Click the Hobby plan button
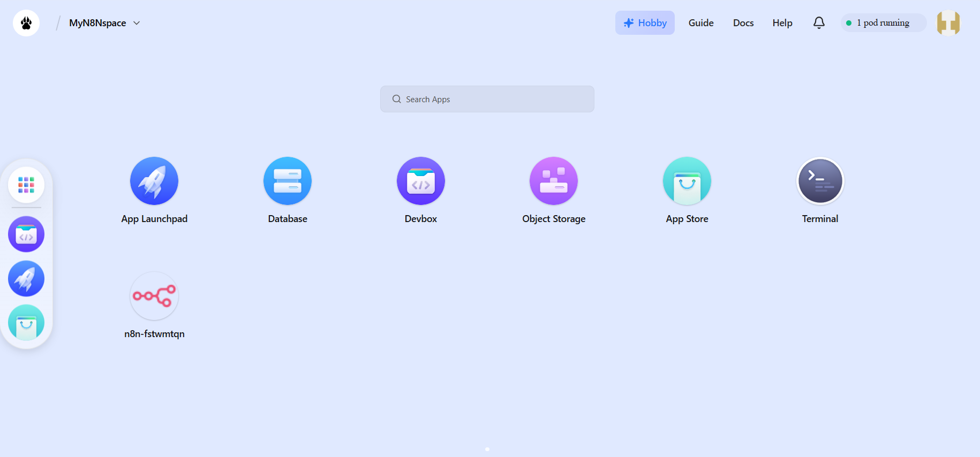Image resolution: width=980 pixels, height=457 pixels. tap(645, 23)
